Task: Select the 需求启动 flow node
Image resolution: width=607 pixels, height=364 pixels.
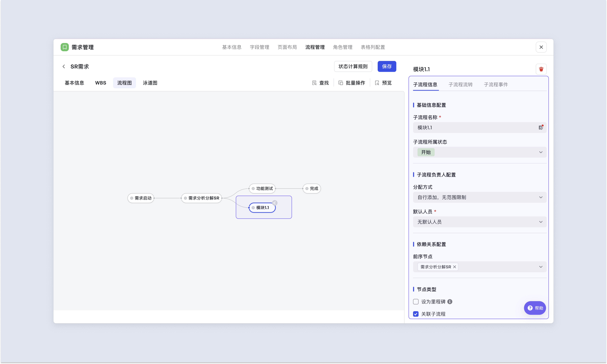Action: coord(141,198)
